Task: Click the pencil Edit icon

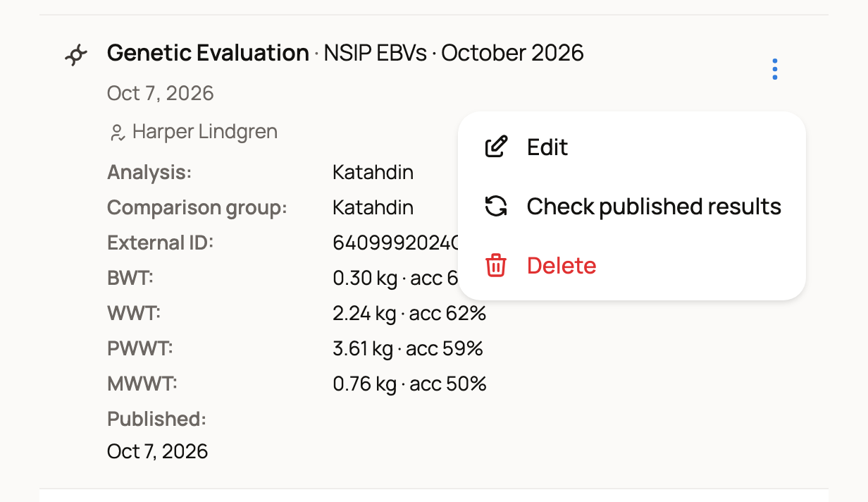Action: (x=497, y=147)
